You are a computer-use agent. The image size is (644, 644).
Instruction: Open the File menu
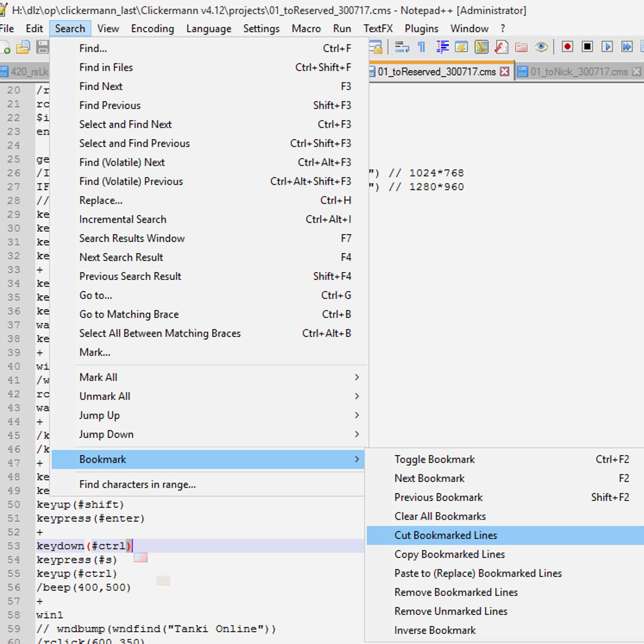(6, 29)
